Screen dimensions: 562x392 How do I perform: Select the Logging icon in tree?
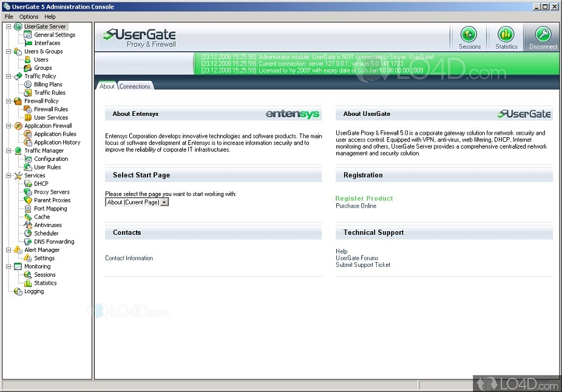pos(18,291)
